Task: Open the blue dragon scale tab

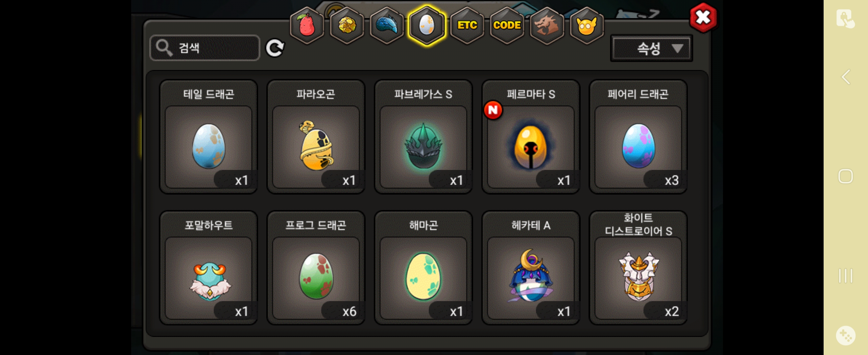Action: [387, 26]
